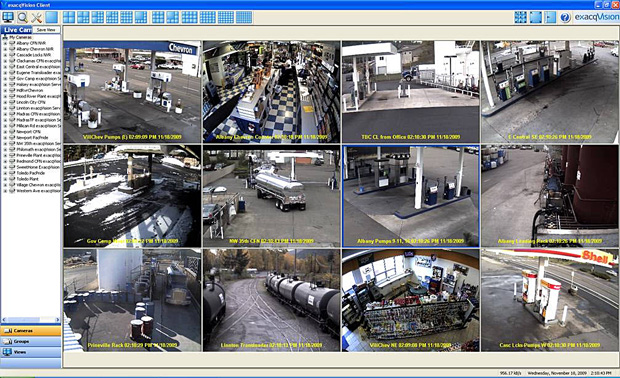The image size is (620, 378).
Task: Switch to the single-pane layout
Action: [x=51, y=17]
